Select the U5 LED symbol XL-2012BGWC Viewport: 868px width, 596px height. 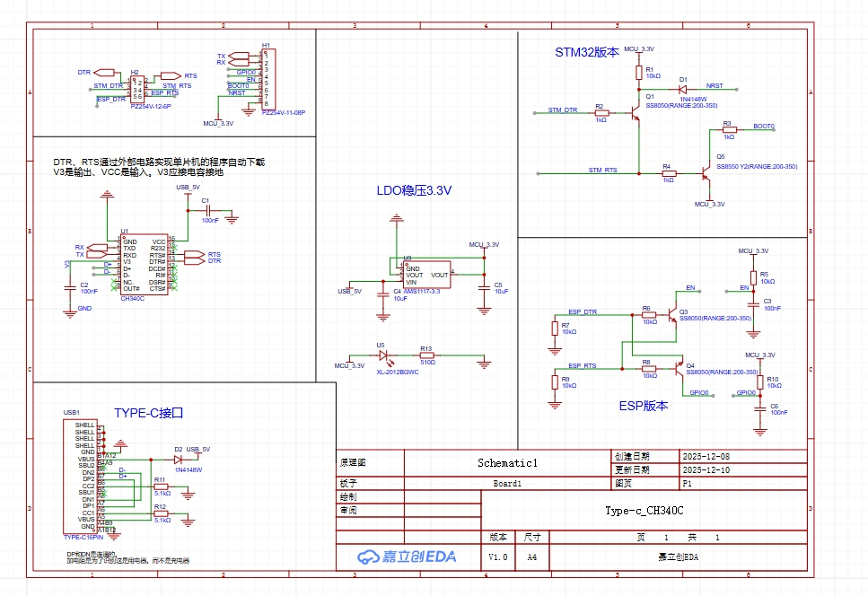(x=381, y=355)
